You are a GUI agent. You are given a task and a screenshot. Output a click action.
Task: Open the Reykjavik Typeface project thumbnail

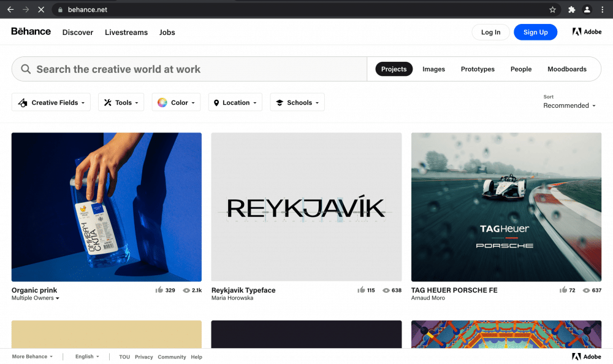point(306,207)
